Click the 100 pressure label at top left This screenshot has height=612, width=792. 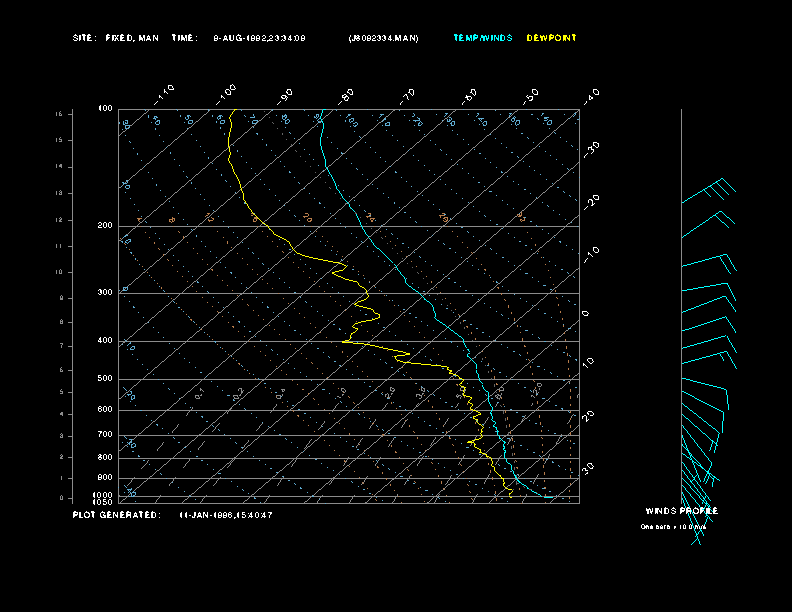(105, 109)
